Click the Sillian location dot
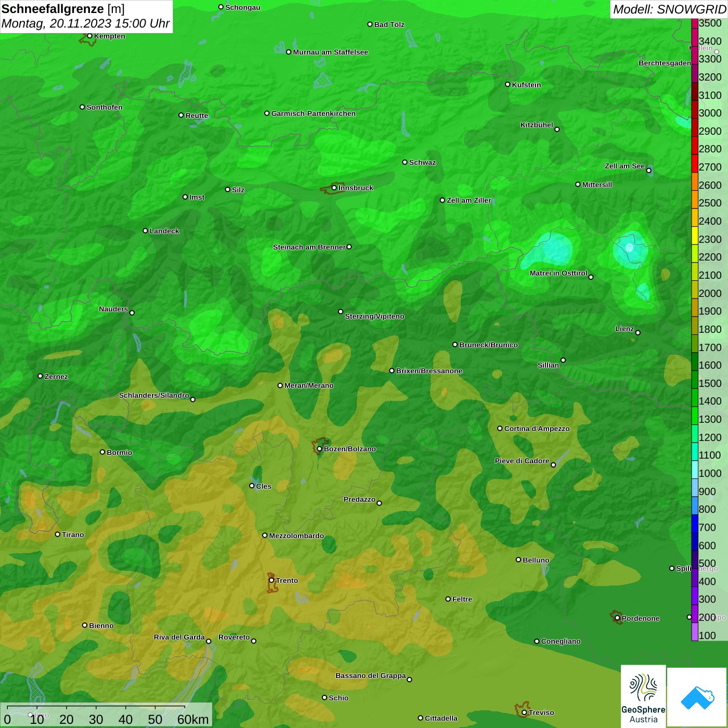 [x=563, y=360]
